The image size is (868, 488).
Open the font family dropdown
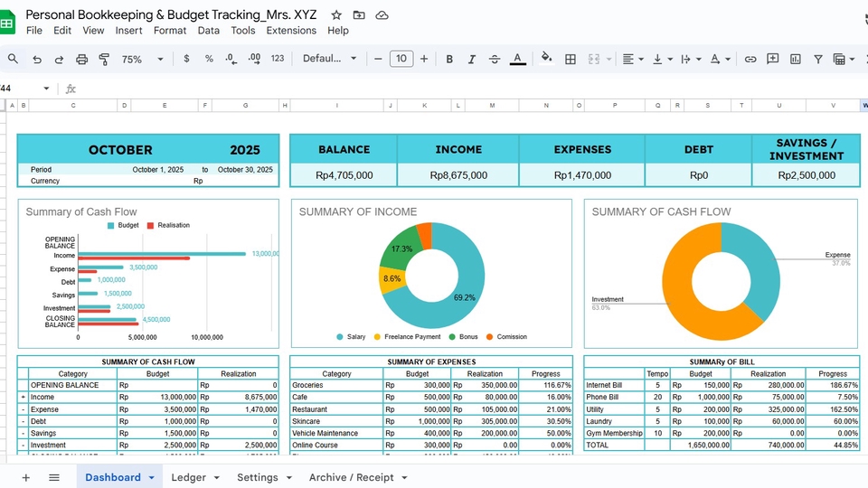pos(329,59)
